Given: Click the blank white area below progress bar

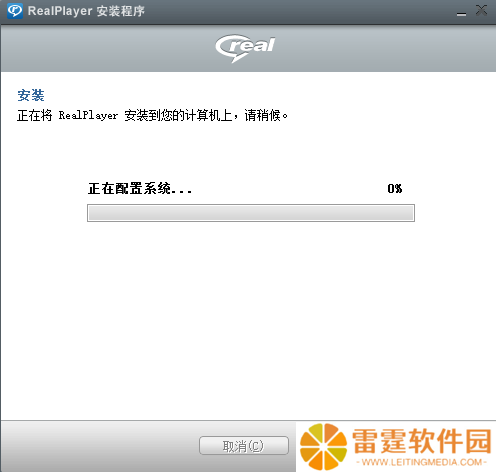Looking at the screenshot, I should click(248, 317).
